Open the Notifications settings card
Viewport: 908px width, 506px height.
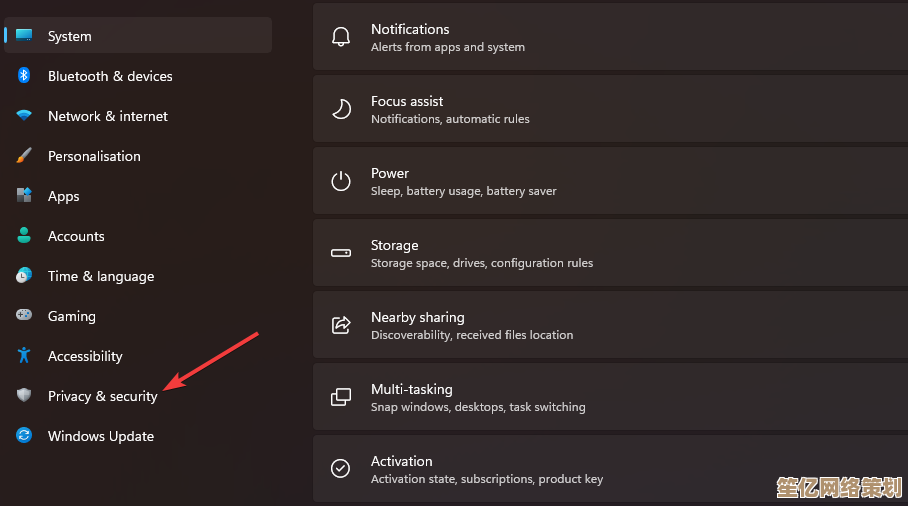coord(610,37)
